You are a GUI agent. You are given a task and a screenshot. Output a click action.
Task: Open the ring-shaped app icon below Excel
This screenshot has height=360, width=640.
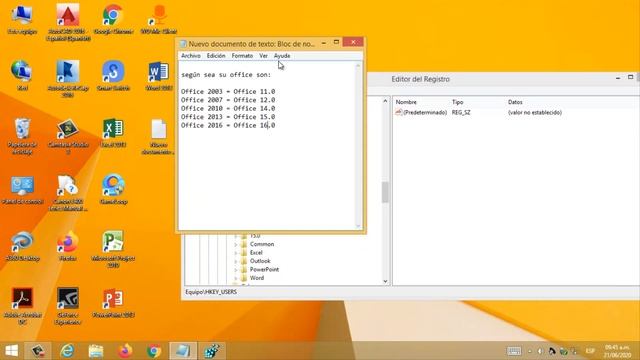click(x=113, y=189)
